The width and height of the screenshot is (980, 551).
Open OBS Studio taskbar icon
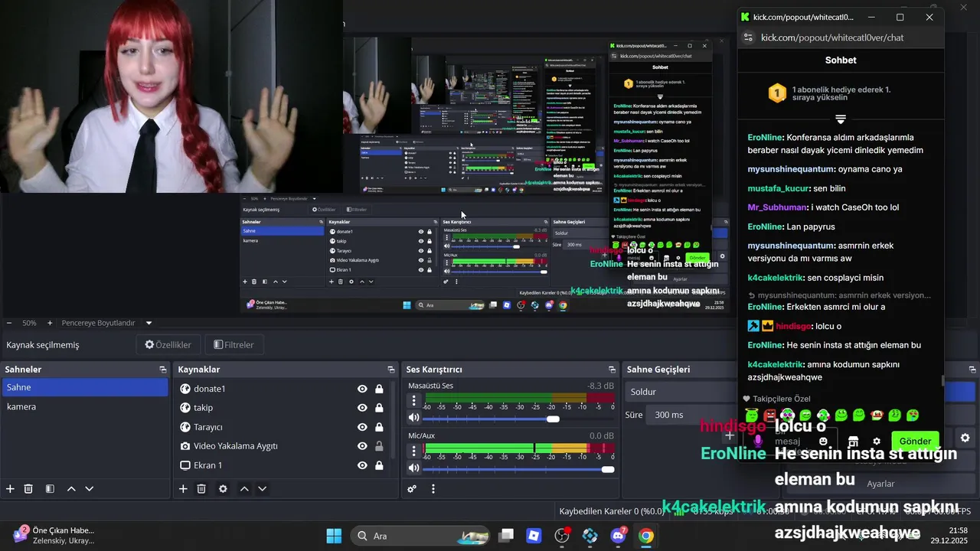coord(562,536)
